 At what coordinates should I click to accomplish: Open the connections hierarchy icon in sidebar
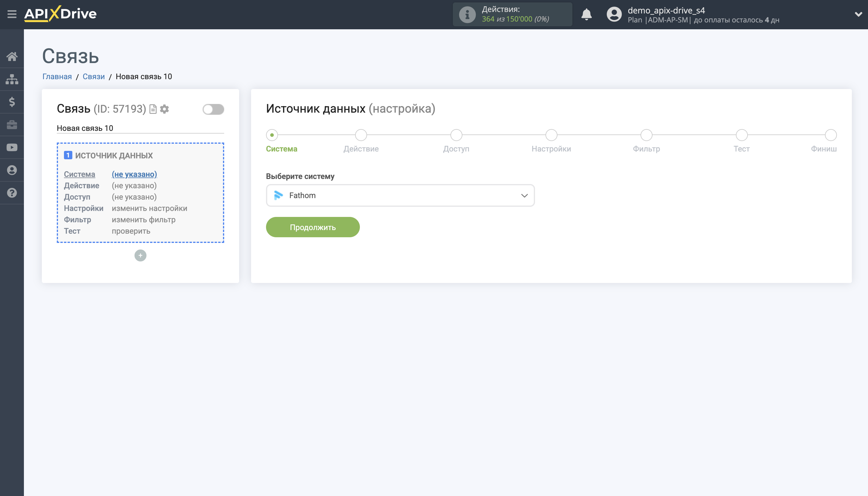click(12, 79)
